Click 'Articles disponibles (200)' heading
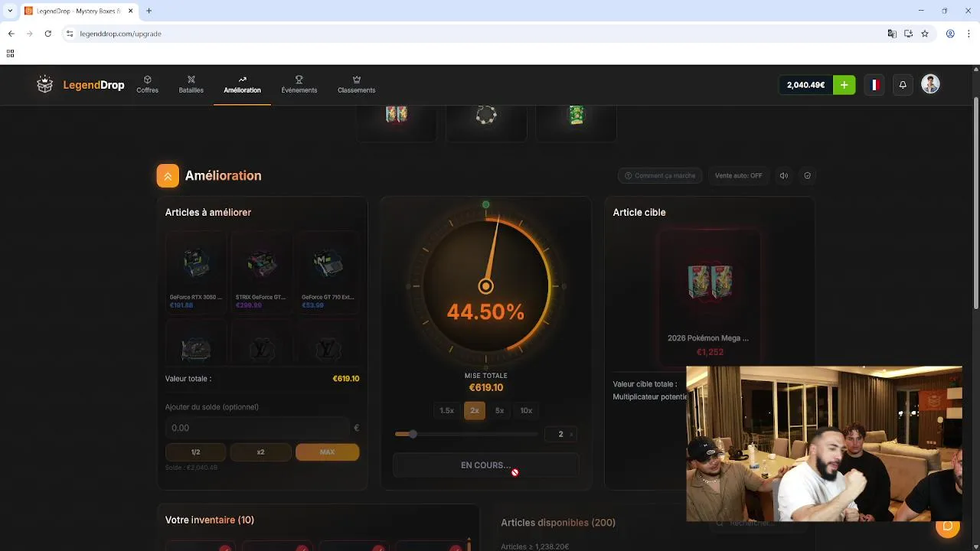The height and width of the screenshot is (551, 980). tap(558, 523)
